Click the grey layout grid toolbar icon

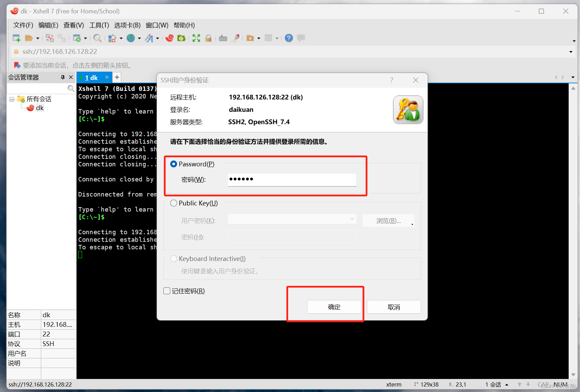pyautogui.click(x=268, y=38)
